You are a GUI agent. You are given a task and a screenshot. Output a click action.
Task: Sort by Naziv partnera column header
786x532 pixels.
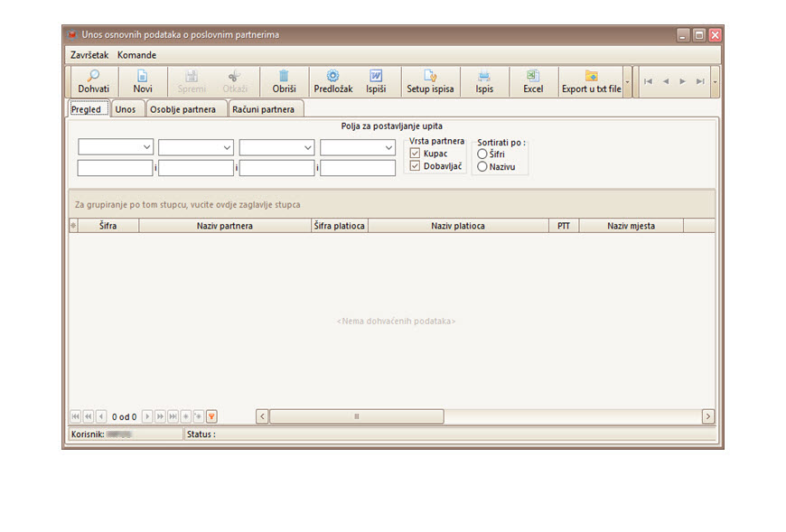(225, 226)
